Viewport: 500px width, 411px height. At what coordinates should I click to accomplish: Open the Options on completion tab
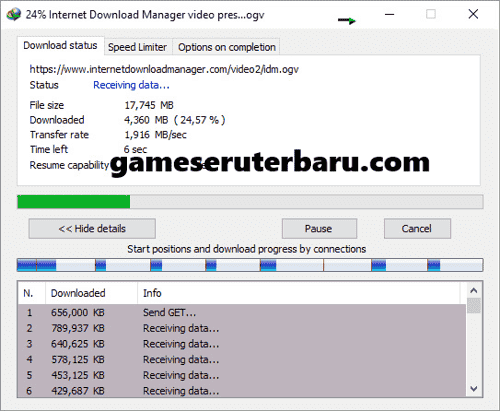227,47
